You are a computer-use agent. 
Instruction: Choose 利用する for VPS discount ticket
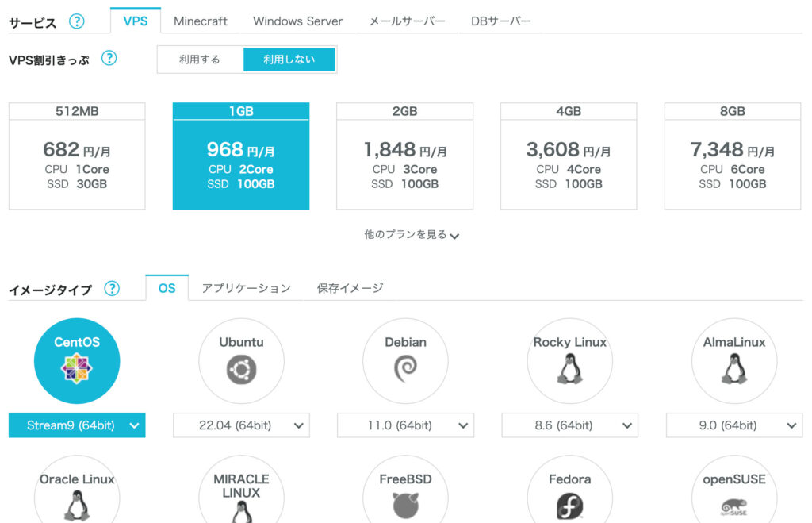200,60
